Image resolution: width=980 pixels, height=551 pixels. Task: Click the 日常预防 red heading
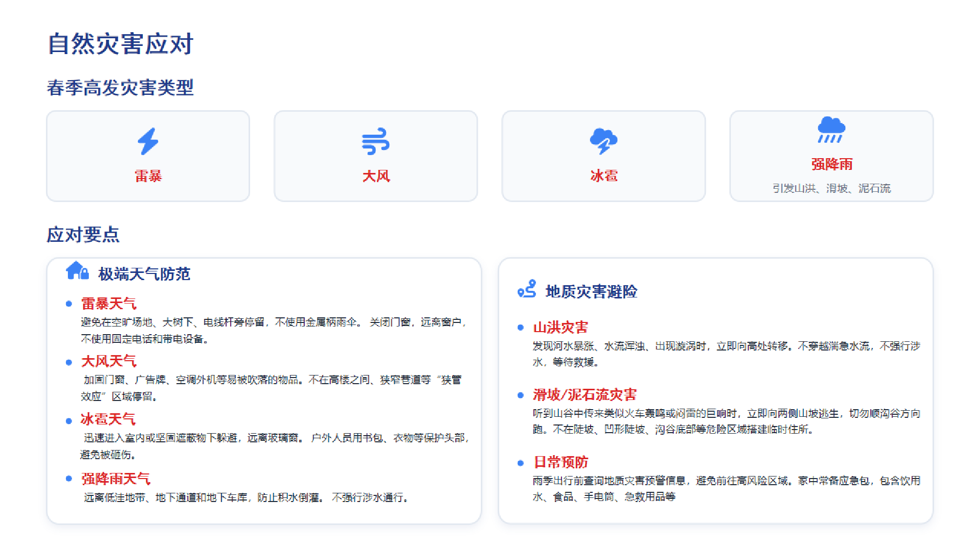560,462
